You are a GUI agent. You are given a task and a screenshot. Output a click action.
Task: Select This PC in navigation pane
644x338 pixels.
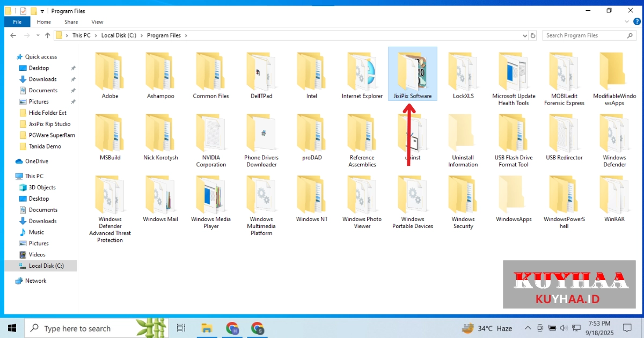(34, 176)
